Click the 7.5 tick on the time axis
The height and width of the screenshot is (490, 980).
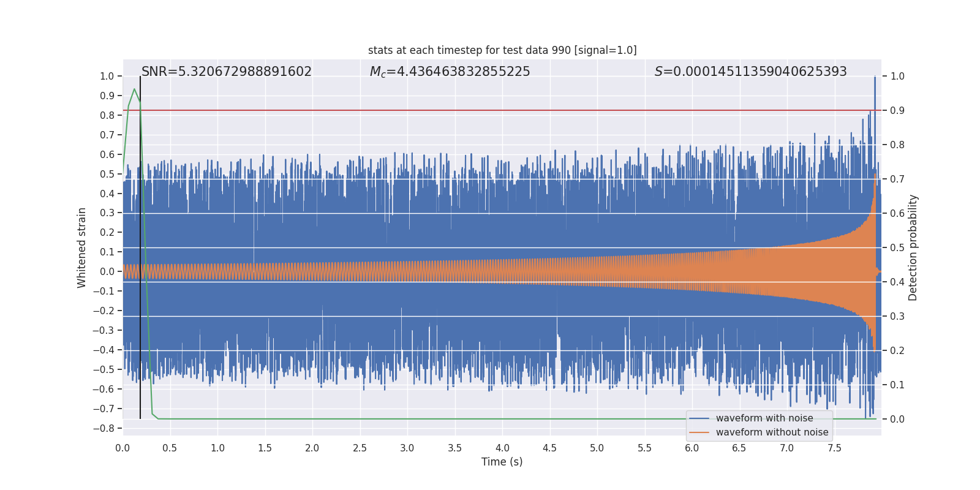point(834,448)
